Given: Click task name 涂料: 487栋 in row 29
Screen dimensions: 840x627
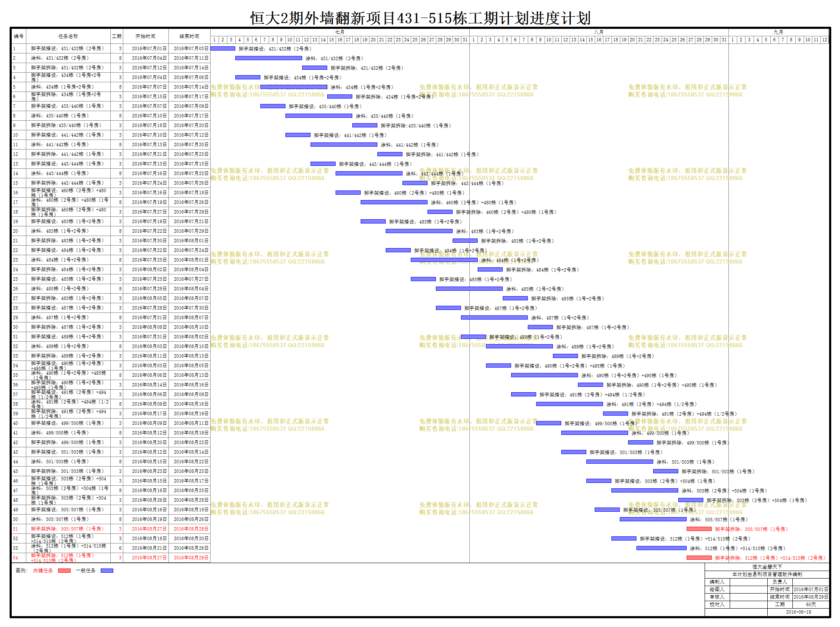Looking at the screenshot, I should coord(60,317).
